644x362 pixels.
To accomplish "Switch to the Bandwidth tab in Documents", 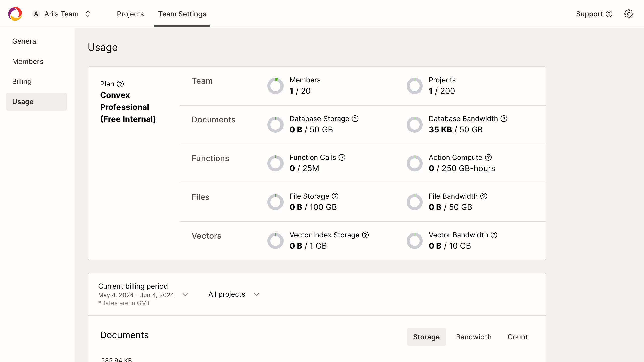I will pos(474,337).
